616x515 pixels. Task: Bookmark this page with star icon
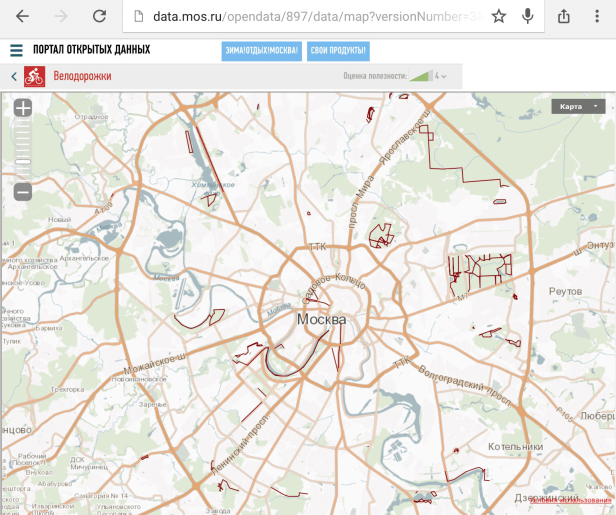tap(499, 16)
